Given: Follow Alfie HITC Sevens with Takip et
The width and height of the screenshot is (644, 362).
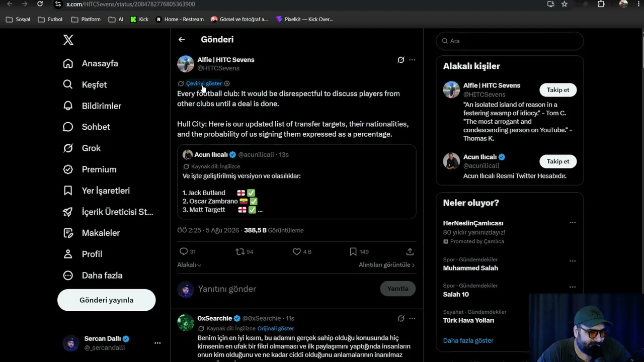Looking at the screenshot, I should 558,90.
